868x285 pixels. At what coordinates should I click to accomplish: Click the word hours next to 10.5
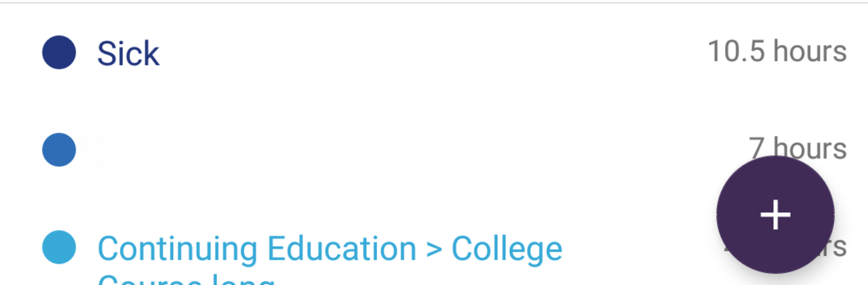point(810,51)
